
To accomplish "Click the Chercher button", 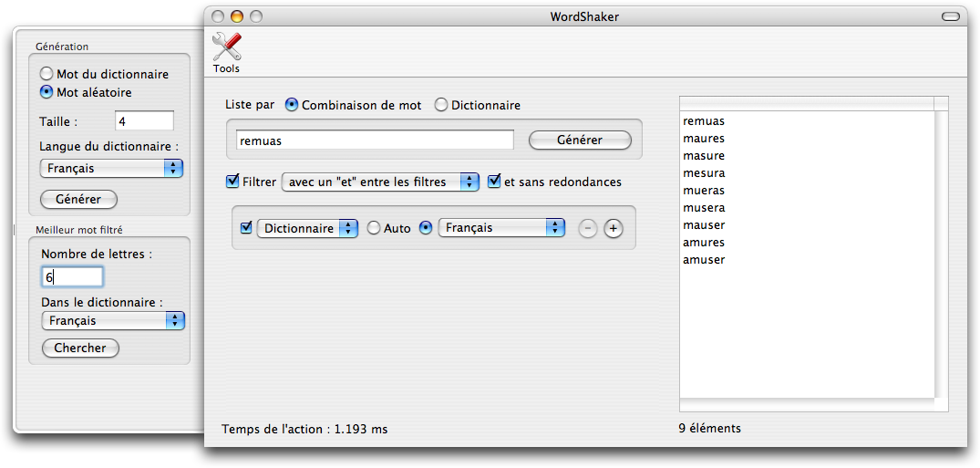I will click(x=80, y=348).
